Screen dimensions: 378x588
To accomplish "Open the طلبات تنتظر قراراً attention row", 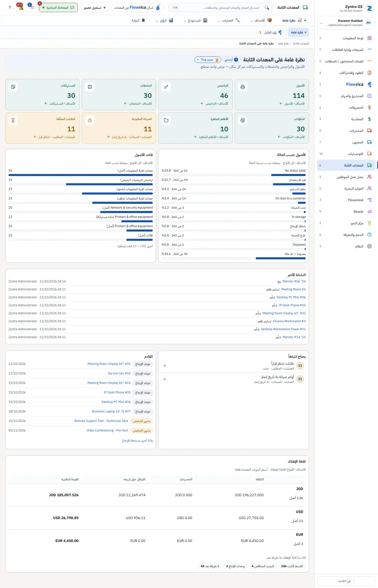I will coord(233,366).
